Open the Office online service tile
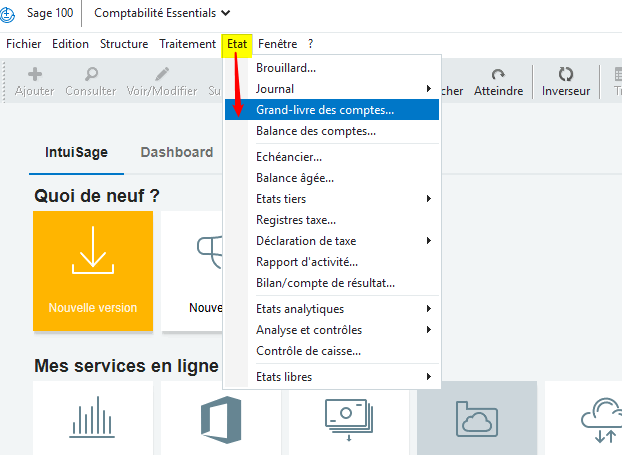Viewport: 622px width, 455px height. click(221, 417)
